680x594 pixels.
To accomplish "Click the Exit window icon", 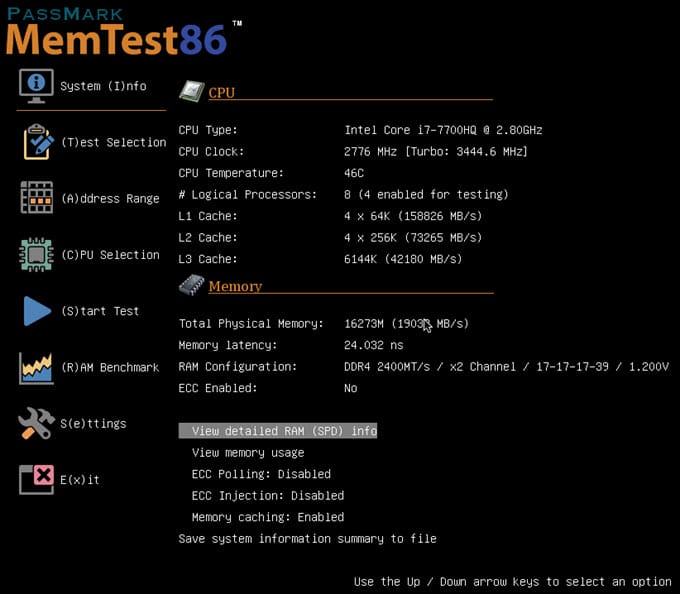I will 36,480.
